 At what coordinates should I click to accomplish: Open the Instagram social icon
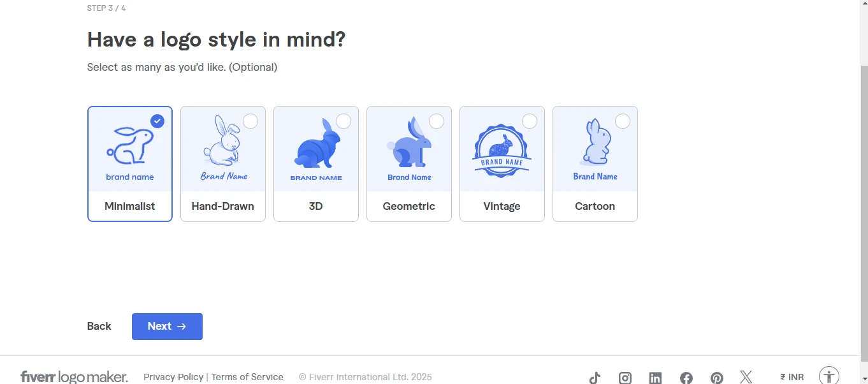(625, 378)
